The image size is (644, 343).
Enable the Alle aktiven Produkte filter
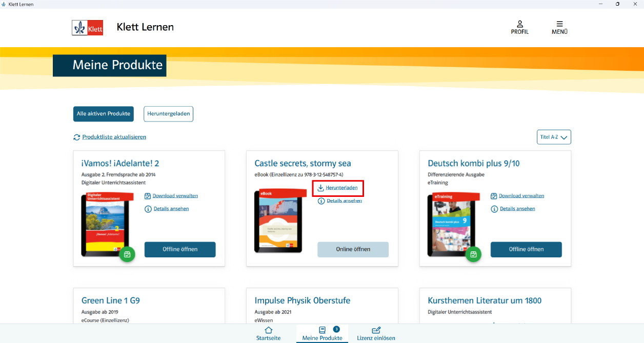coord(103,114)
